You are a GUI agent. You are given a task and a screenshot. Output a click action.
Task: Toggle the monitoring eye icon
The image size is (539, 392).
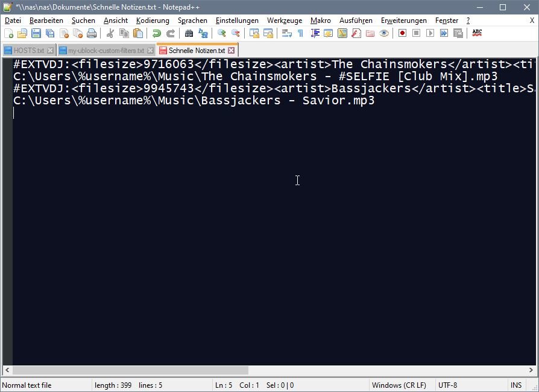[384, 33]
